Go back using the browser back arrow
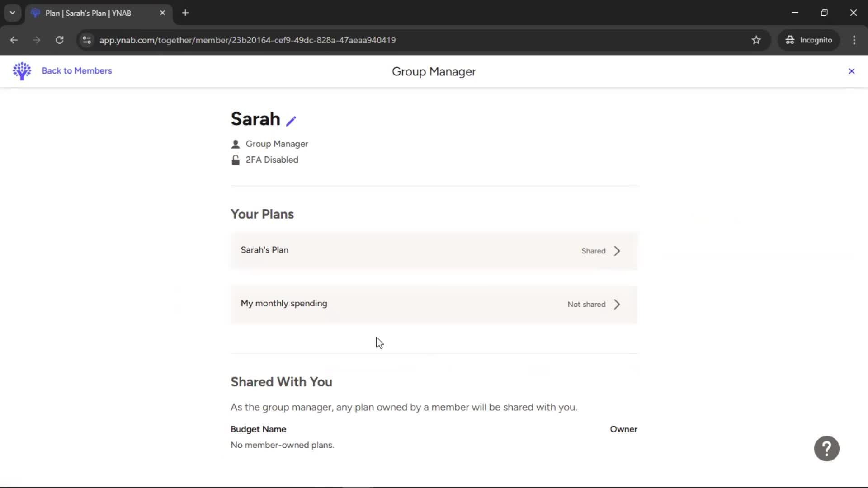The height and width of the screenshot is (488, 868). (14, 40)
